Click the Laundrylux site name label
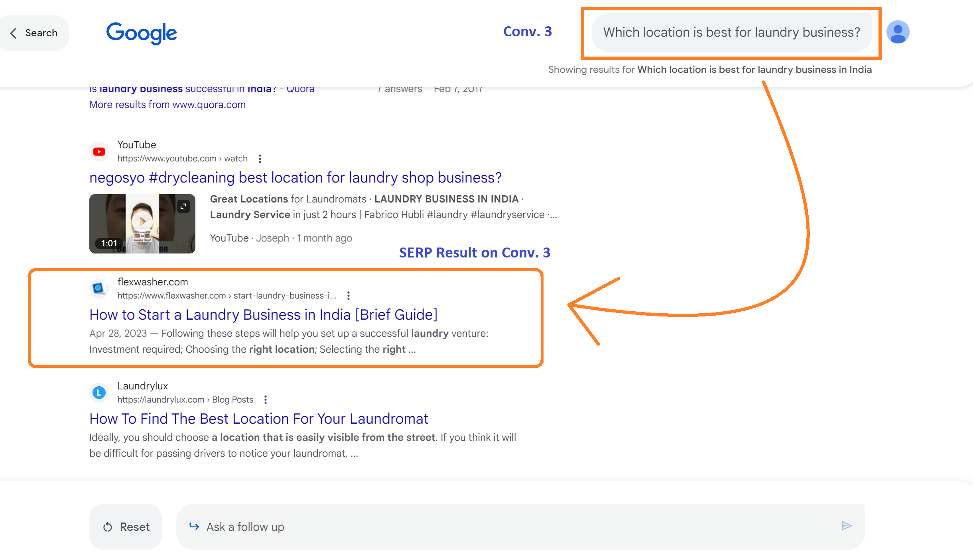This screenshot has height=560, width=973. pos(143,386)
